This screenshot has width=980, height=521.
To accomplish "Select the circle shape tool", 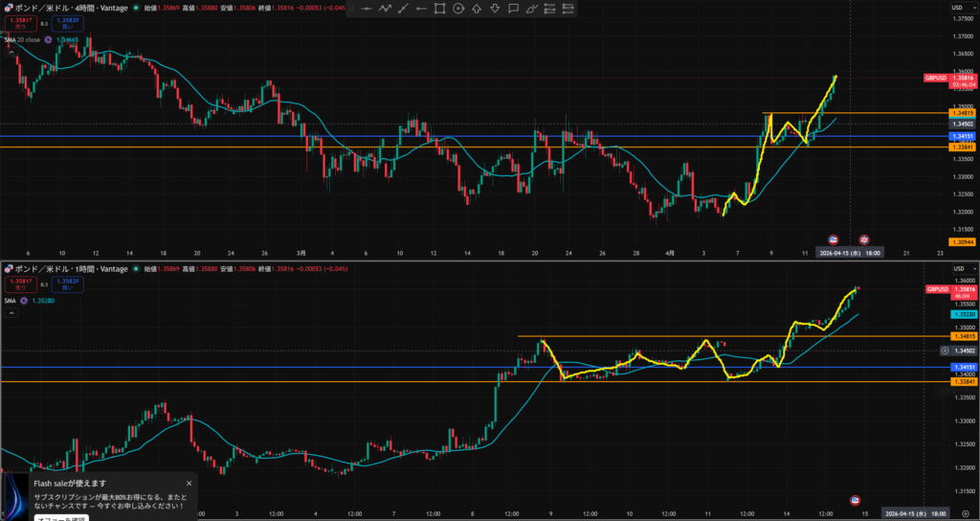I will 458,9.
